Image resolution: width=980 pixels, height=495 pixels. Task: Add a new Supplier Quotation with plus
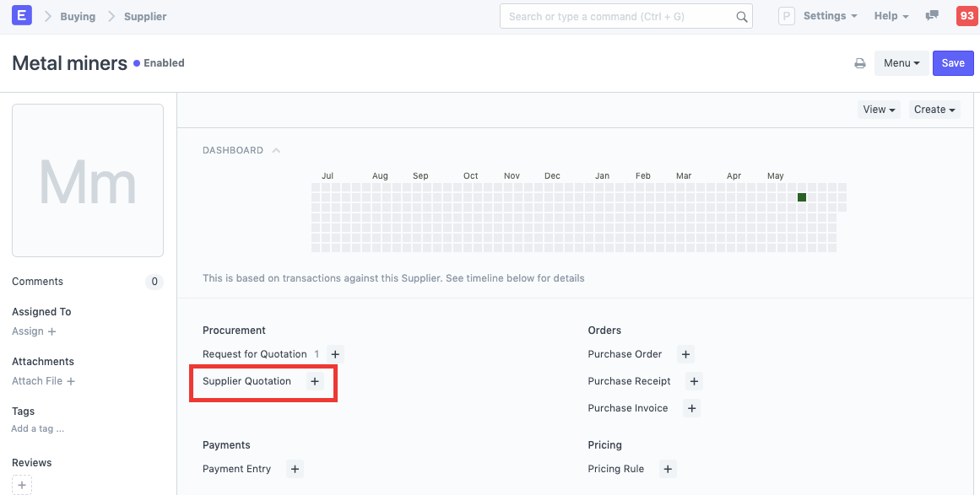315,381
